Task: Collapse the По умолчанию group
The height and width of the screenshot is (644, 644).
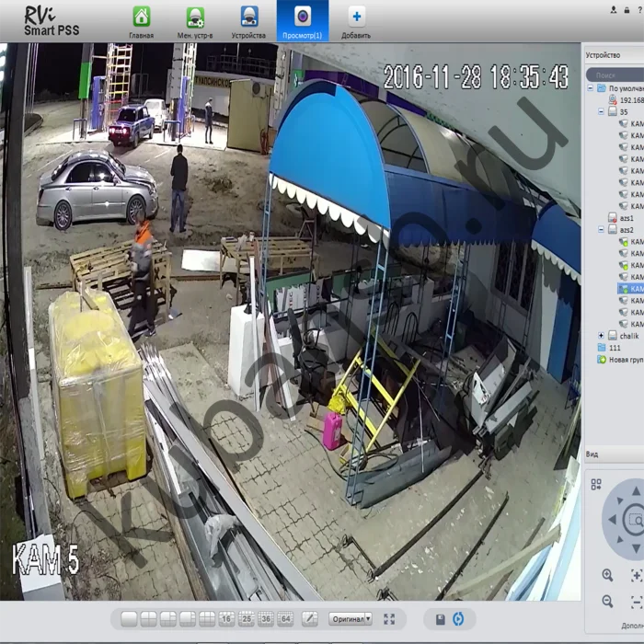Action: (591, 88)
